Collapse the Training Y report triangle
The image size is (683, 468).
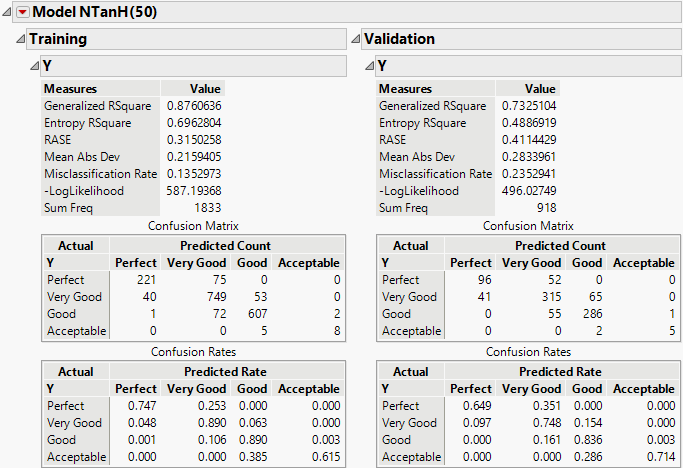point(33,67)
